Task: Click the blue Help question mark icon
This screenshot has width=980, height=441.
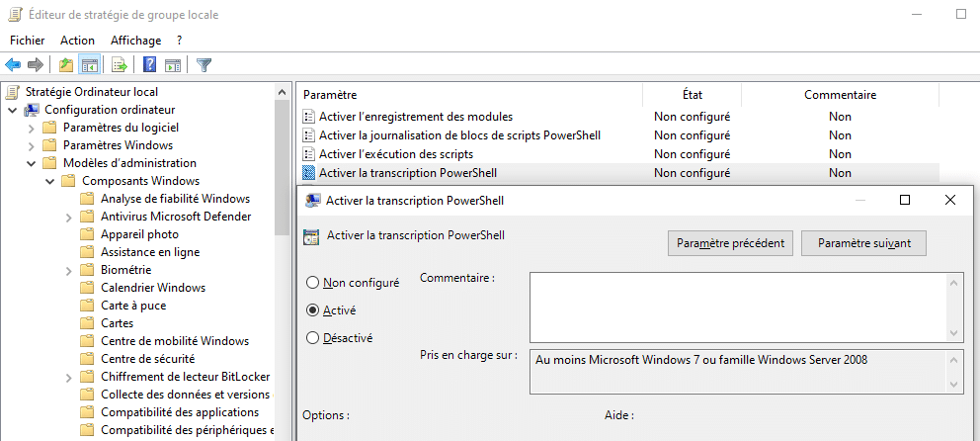Action: 150,65
